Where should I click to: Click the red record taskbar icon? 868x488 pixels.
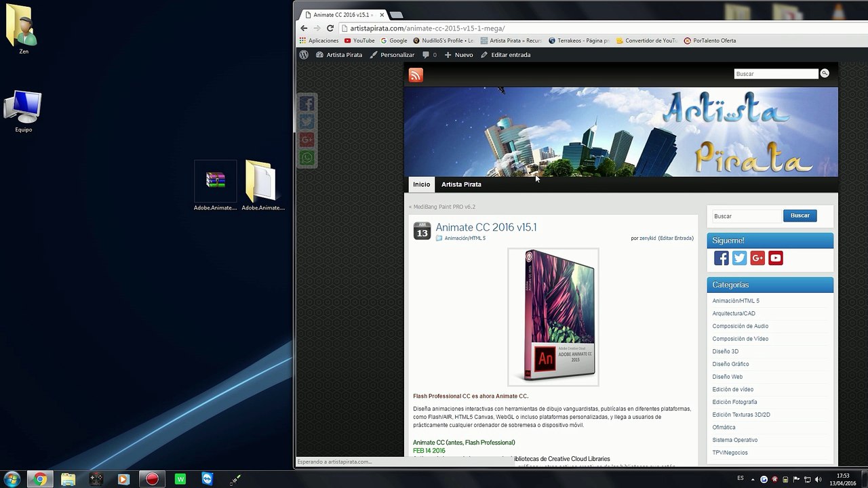(x=152, y=479)
